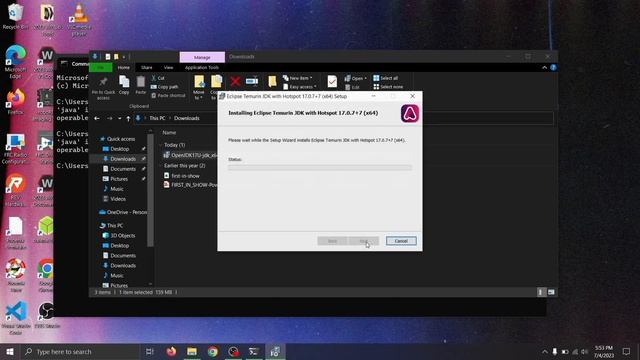The width and height of the screenshot is (640, 360).
Task: Click Paste shortcut in the ribbon
Action: [x=168, y=96]
